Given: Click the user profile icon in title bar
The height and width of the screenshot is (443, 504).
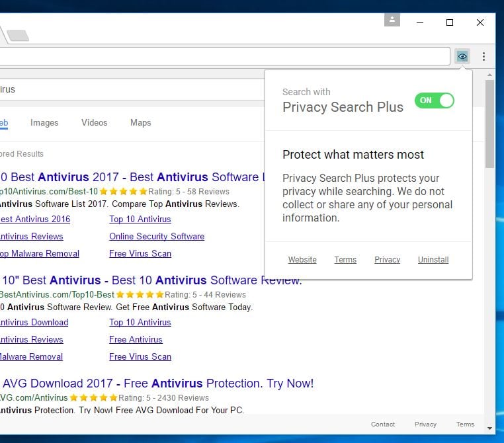Looking at the screenshot, I should tap(392, 20).
